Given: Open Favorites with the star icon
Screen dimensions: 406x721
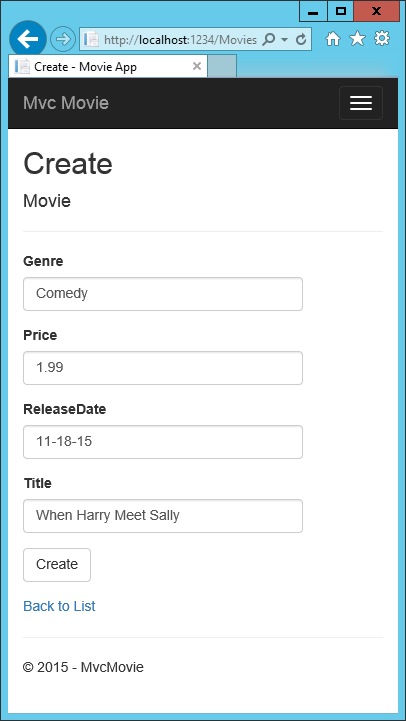Looking at the screenshot, I should click(x=357, y=39).
